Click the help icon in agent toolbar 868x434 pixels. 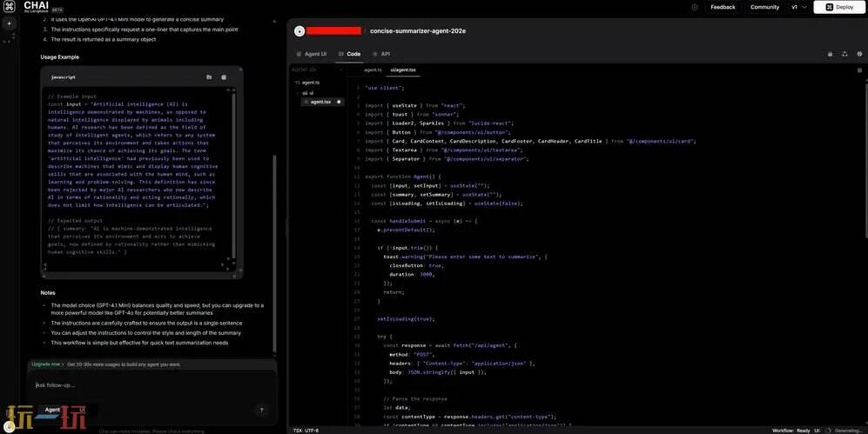859,54
